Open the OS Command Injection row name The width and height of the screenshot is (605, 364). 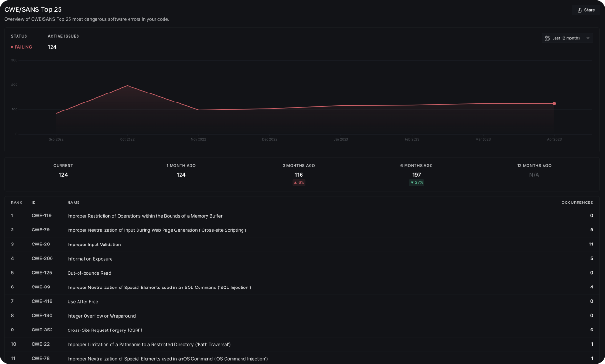[167, 359]
